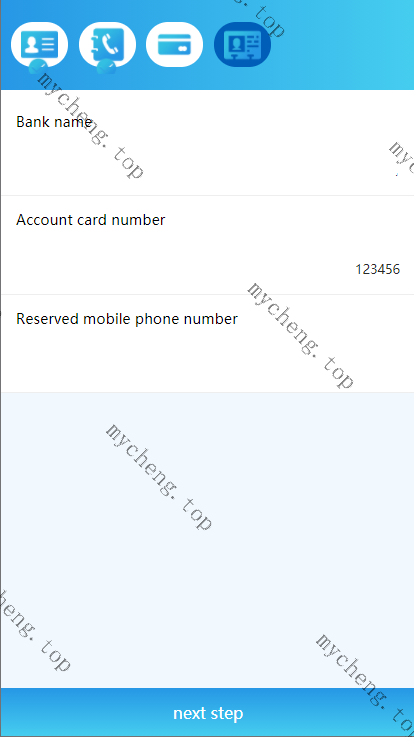Viewport: 414px width, 737px height.
Task: Open the dark blue ID badge step icon
Action: coord(242,45)
